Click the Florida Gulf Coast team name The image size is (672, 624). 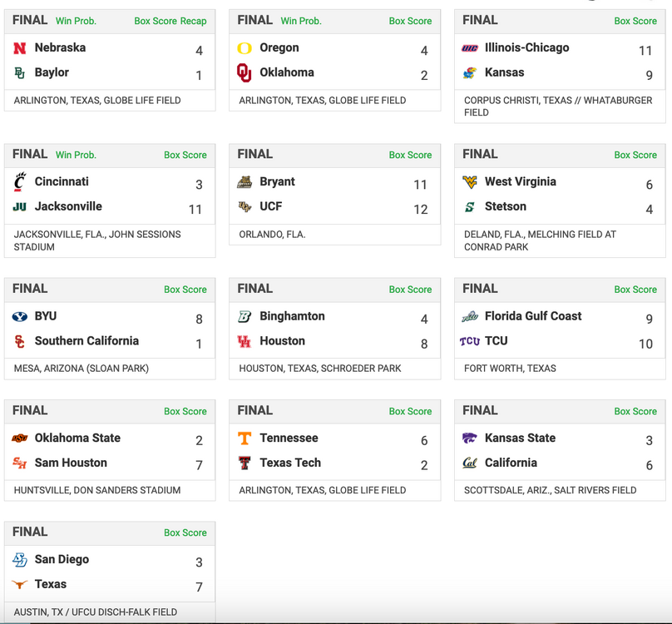533,316
